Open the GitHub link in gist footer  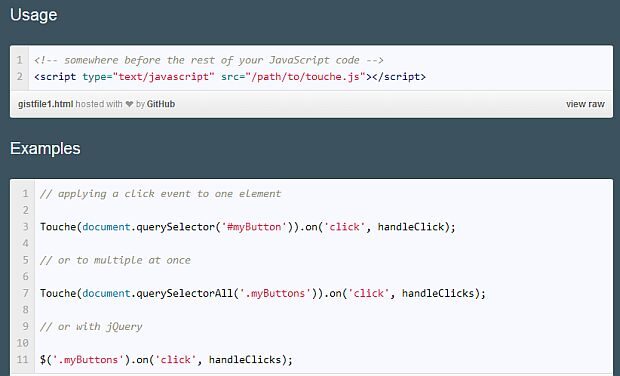(161, 104)
